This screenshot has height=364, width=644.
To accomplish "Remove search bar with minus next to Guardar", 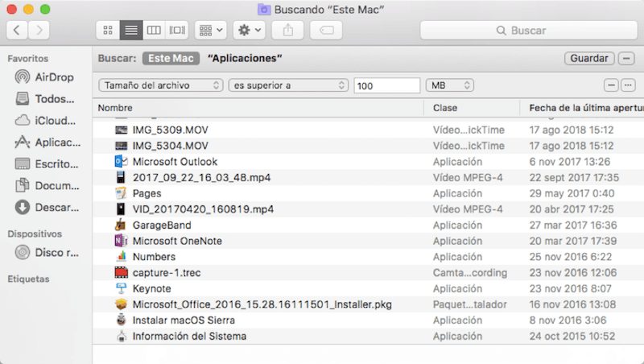I will point(626,58).
